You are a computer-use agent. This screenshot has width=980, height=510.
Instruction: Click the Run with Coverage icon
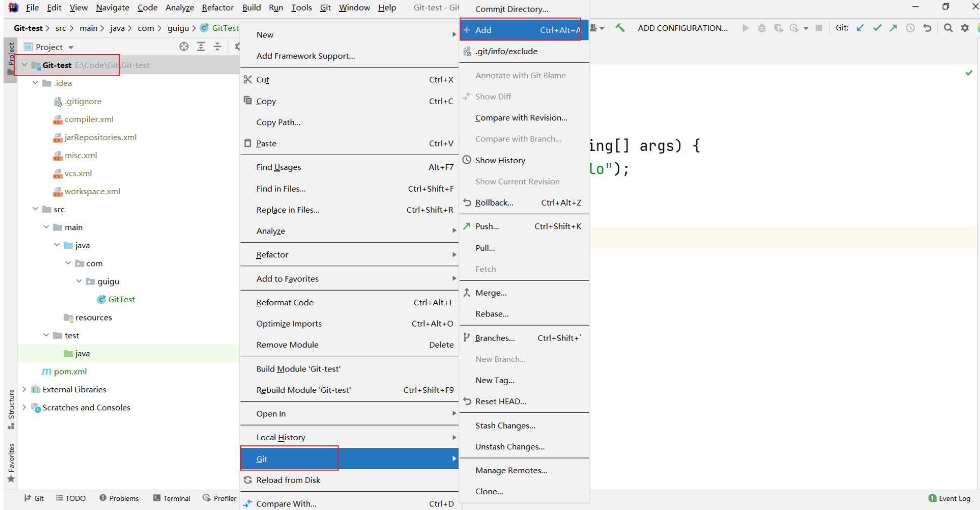point(778,28)
